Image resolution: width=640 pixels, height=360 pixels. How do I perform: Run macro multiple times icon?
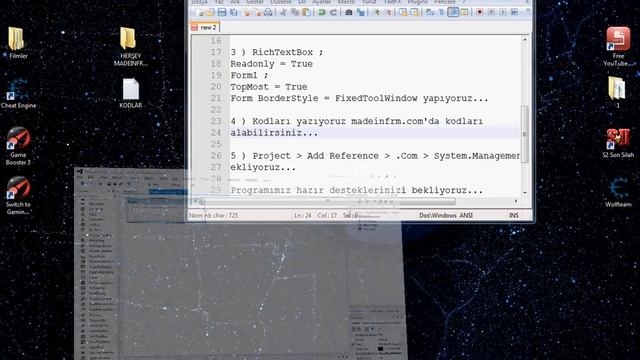pos(514,12)
